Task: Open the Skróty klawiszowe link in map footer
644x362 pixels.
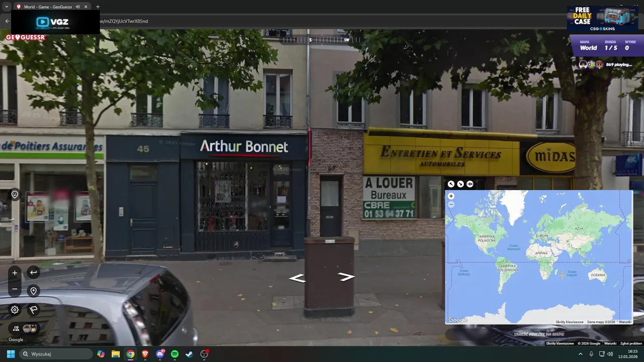Action: [570, 322]
